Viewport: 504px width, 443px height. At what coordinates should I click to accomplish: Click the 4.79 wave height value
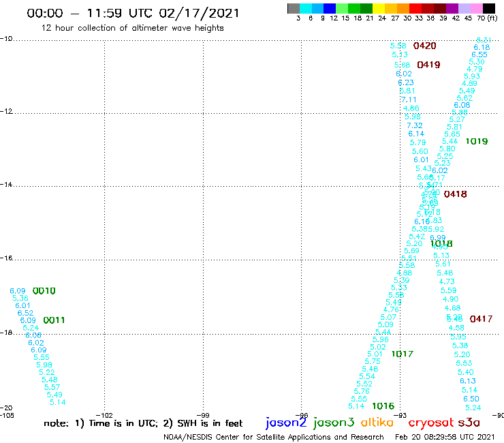[x=475, y=69]
